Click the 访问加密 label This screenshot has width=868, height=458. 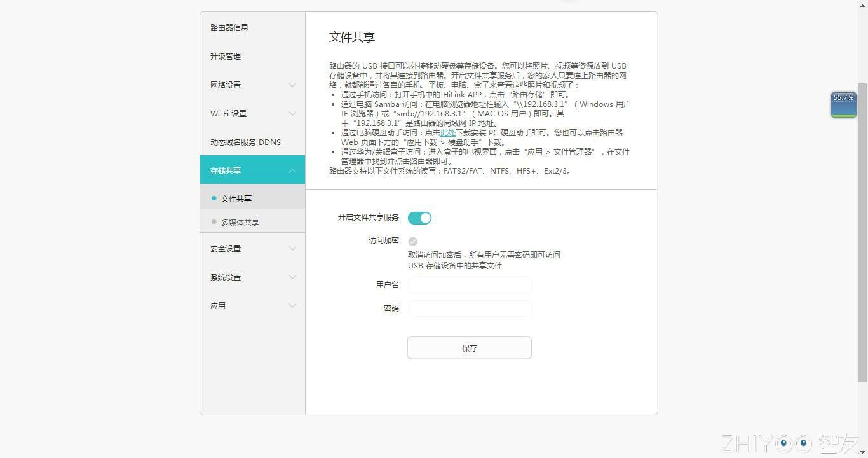(384, 240)
